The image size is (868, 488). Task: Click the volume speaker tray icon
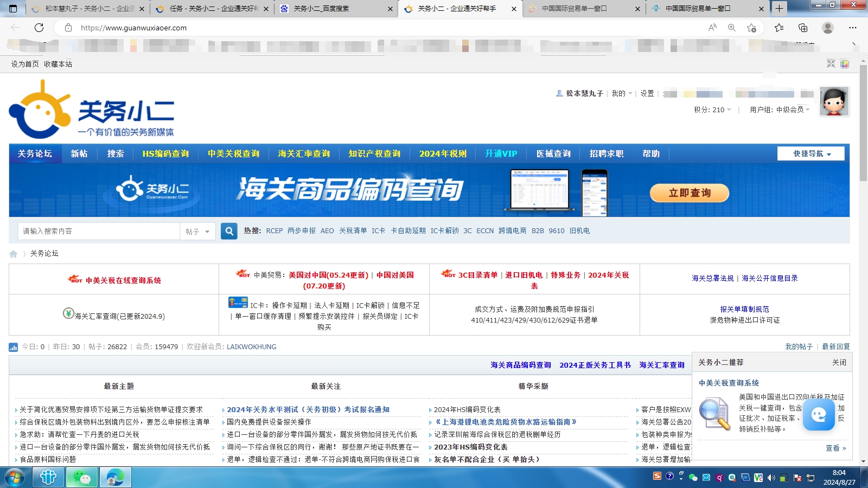coord(771,478)
